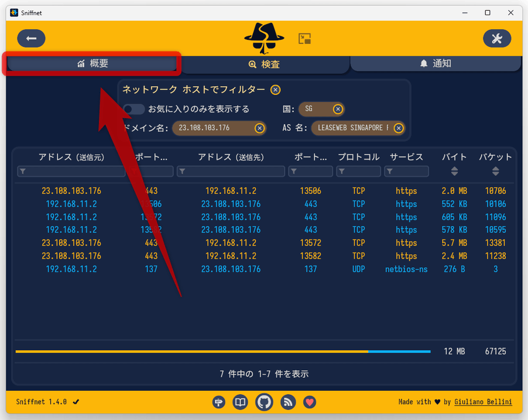Open the 概要 overview tab

(x=92, y=63)
